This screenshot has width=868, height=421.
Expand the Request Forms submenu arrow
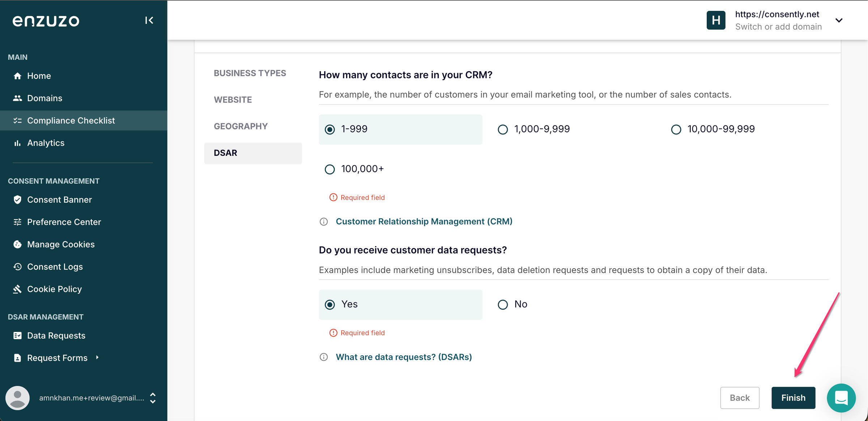pos(97,357)
